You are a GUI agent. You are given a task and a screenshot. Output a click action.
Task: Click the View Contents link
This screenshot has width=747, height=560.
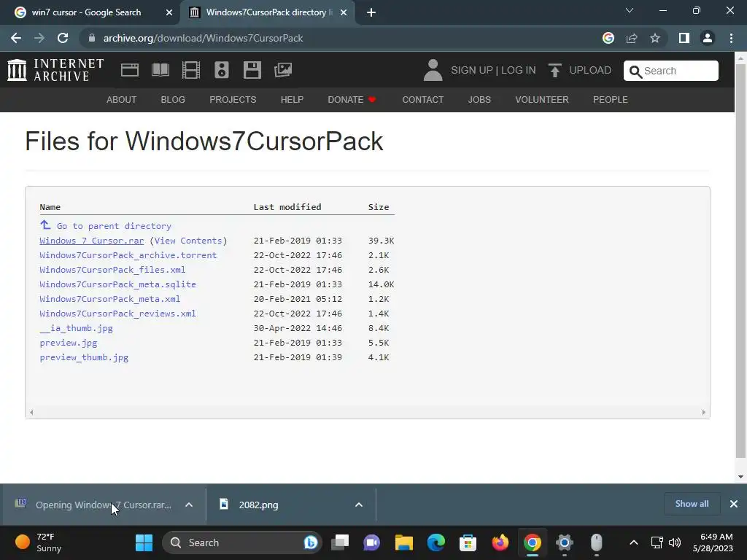point(188,241)
